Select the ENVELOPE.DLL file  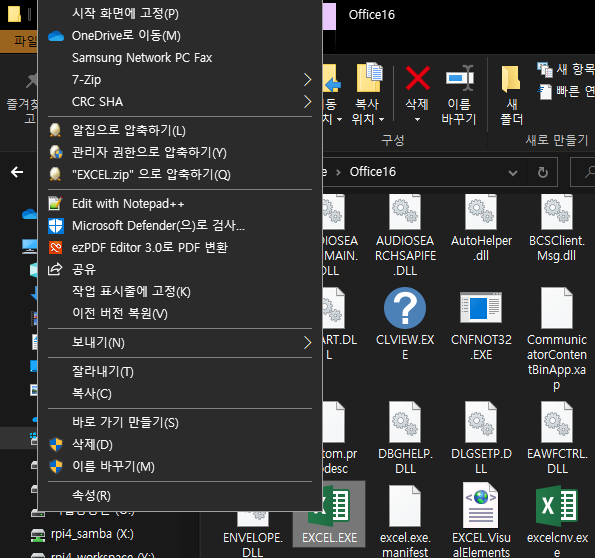pyautogui.click(x=253, y=536)
